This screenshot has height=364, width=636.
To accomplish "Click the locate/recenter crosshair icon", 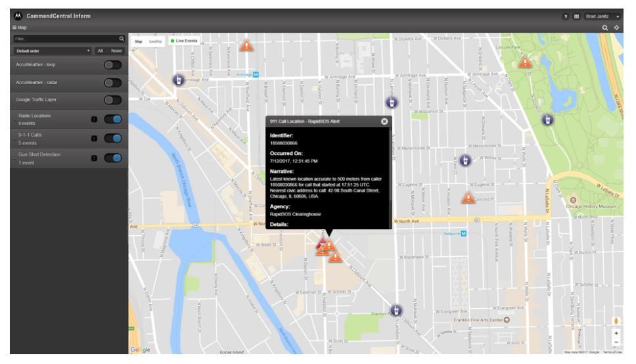I will click(616, 28).
